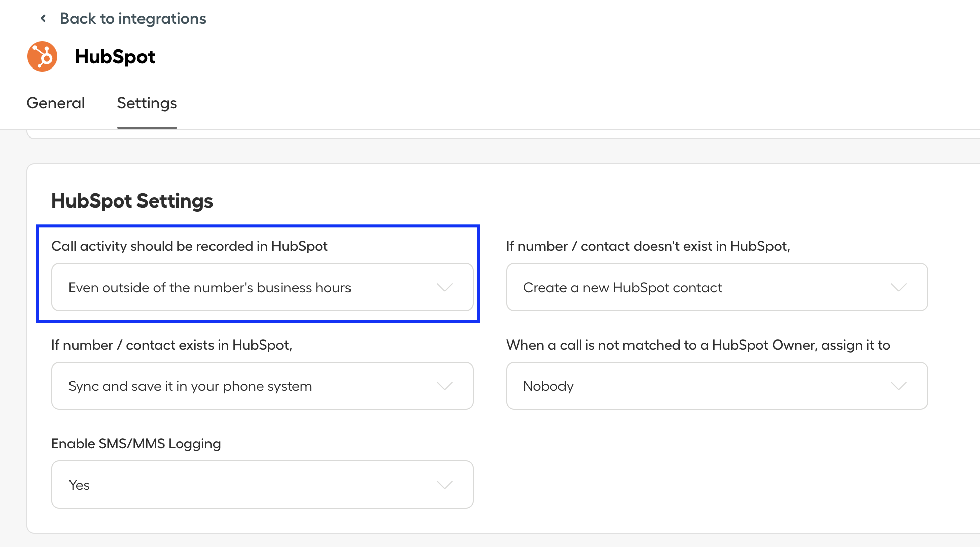Go back to integrations link
980x547 pixels.
coord(133,19)
